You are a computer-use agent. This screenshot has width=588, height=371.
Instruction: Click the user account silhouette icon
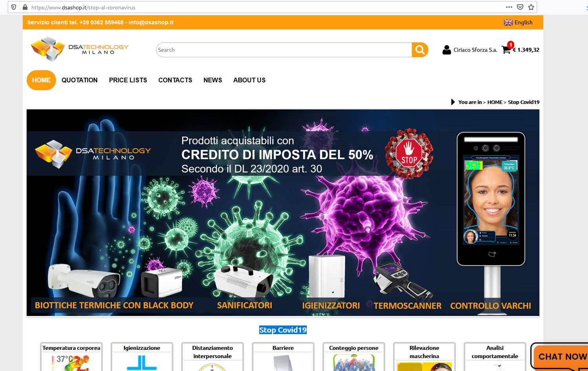[446, 50]
